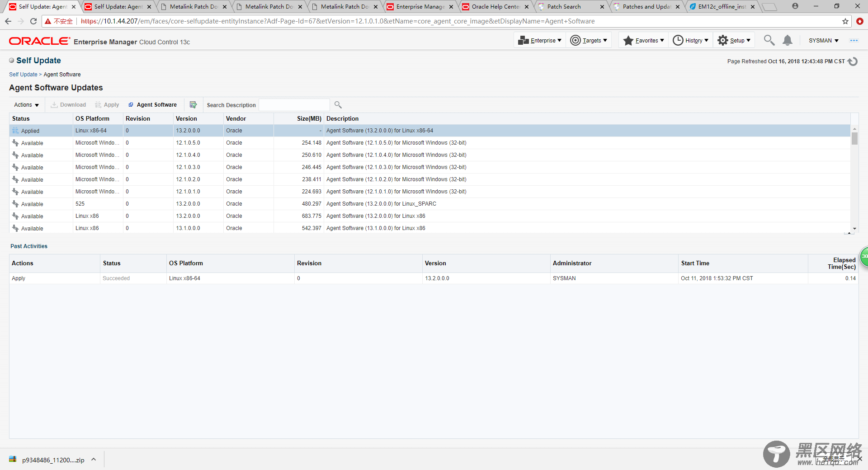Screen dimensions: 868x470
Task: Click Available icon for 12.1.0.3.0 row
Action: pos(15,167)
